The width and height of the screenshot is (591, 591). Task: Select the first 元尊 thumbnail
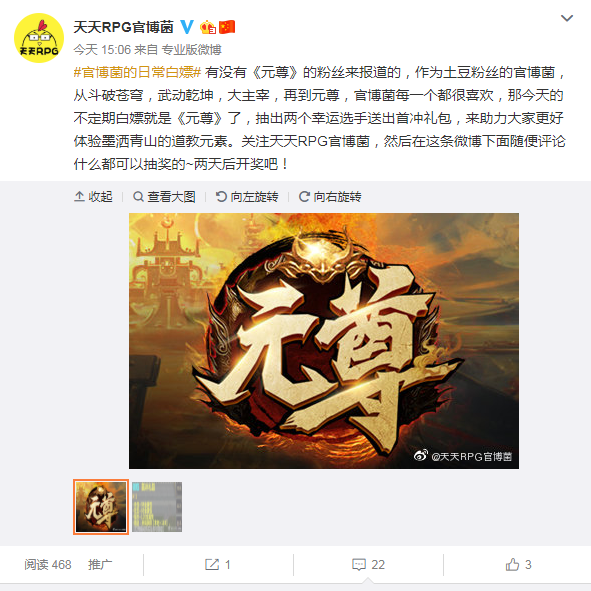[x=101, y=507]
